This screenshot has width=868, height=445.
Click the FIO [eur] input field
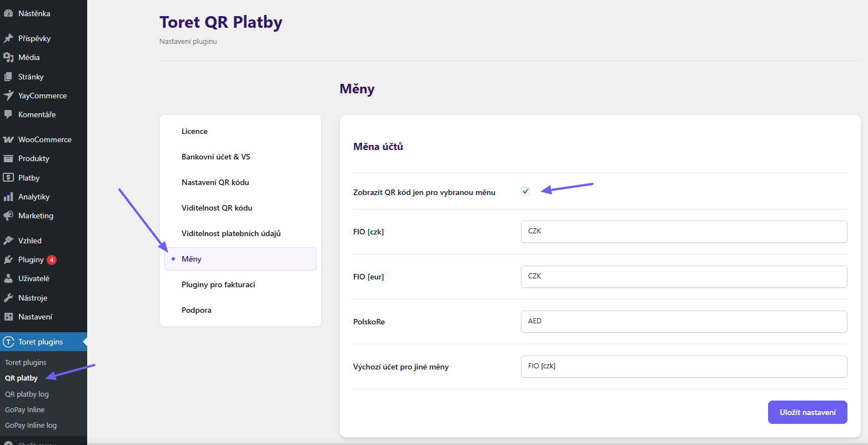point(683,276)
